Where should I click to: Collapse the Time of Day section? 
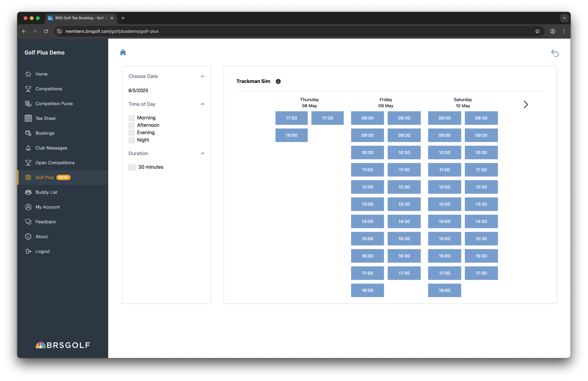click(x=202, y=104)
